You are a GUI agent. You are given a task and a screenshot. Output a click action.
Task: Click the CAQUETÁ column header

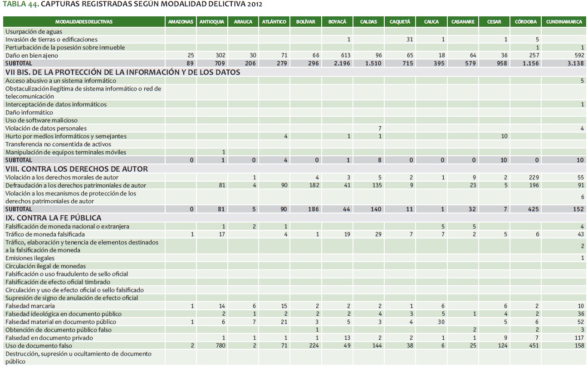click(400, 22)
